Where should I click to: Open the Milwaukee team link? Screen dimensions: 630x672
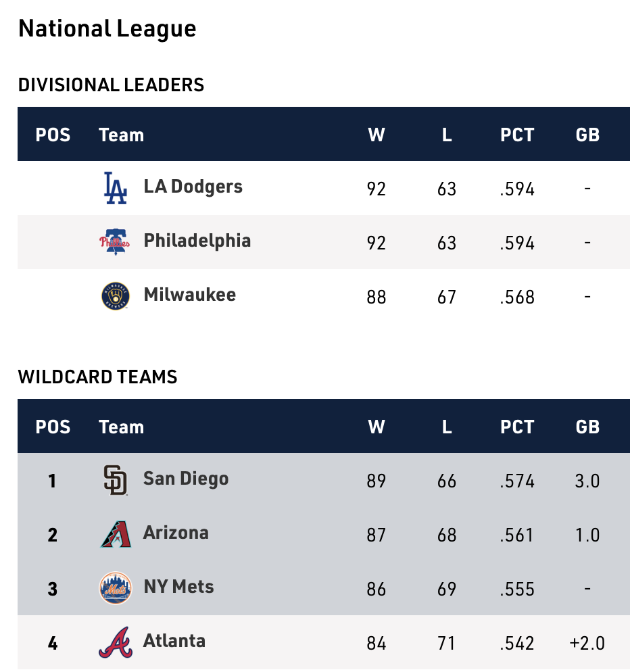tap(189, 295)
